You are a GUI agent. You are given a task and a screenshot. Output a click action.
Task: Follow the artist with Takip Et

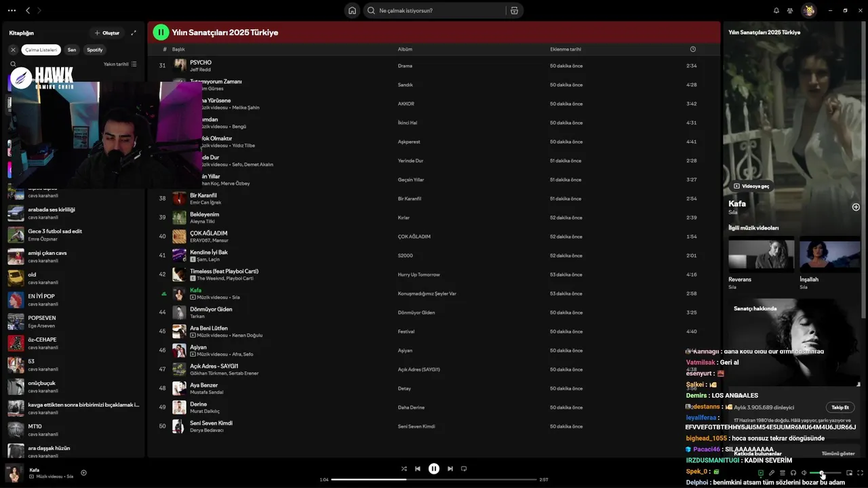pyautogui.click(x=840, y=407)
